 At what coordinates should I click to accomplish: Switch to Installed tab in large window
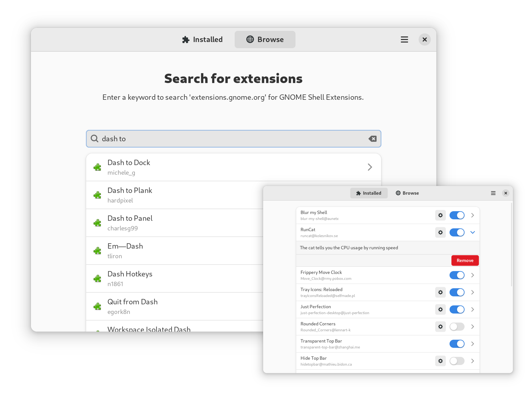tap(202, 40)
